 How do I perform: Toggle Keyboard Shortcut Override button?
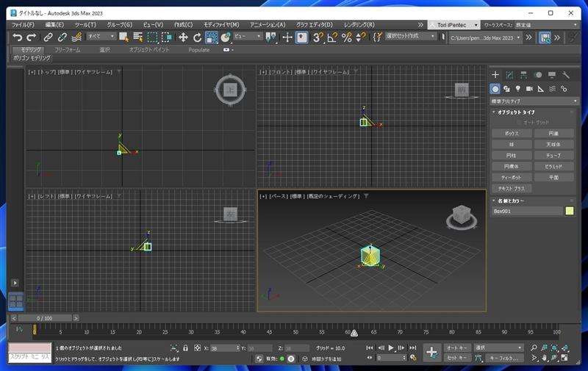pyautogui.click(x=301, y=37)
